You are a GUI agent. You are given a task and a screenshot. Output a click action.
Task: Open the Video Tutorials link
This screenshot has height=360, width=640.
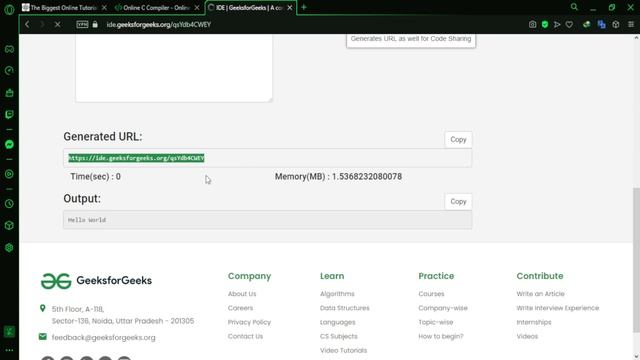[x=343, y=350]
